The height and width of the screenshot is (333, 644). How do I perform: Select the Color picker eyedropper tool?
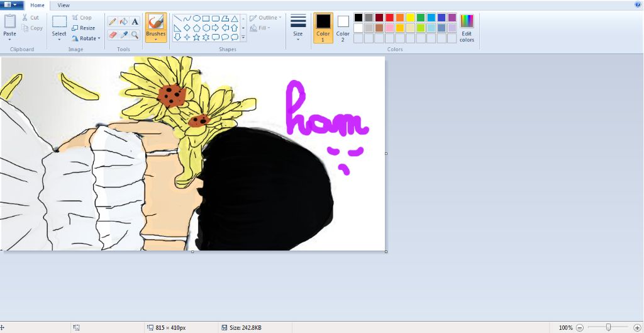[x=124, y=35]
